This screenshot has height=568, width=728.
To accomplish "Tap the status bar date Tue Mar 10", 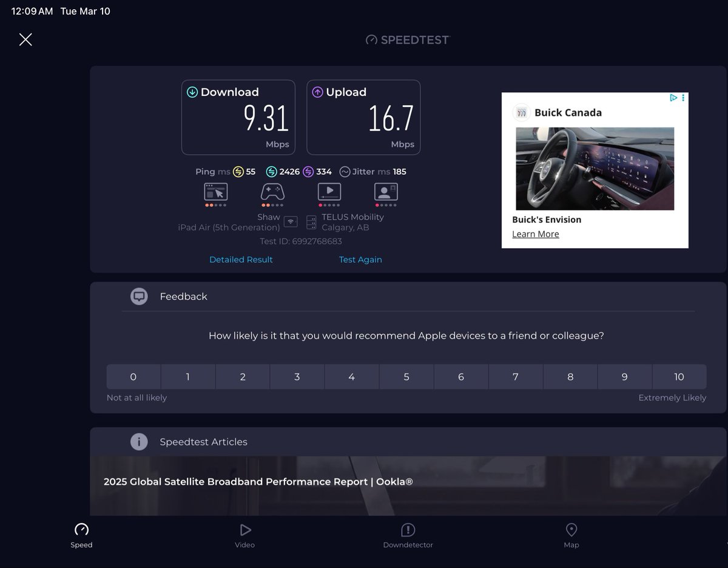I will [x=86, y=12].
